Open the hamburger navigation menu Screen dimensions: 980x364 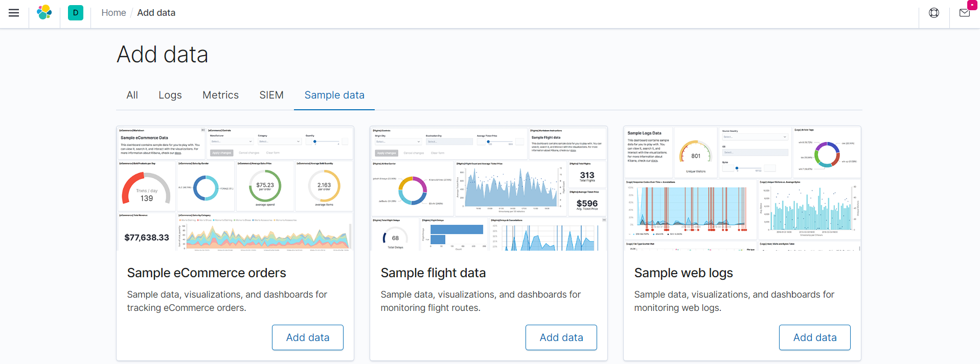pos(14,13)
